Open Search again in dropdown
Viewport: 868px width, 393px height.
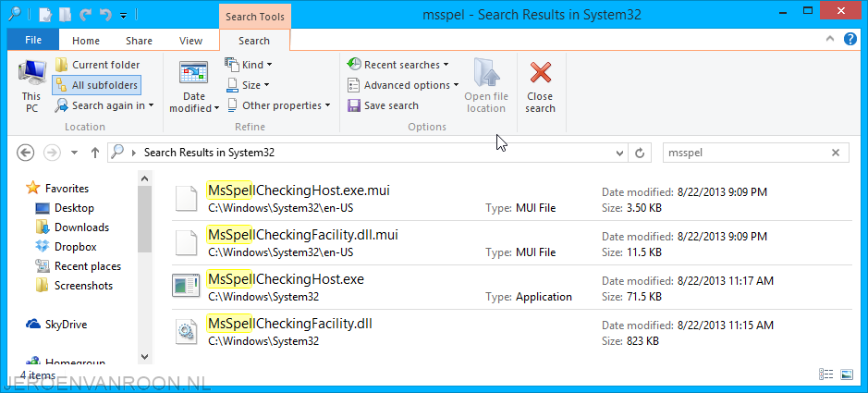[x=104, y=105]
